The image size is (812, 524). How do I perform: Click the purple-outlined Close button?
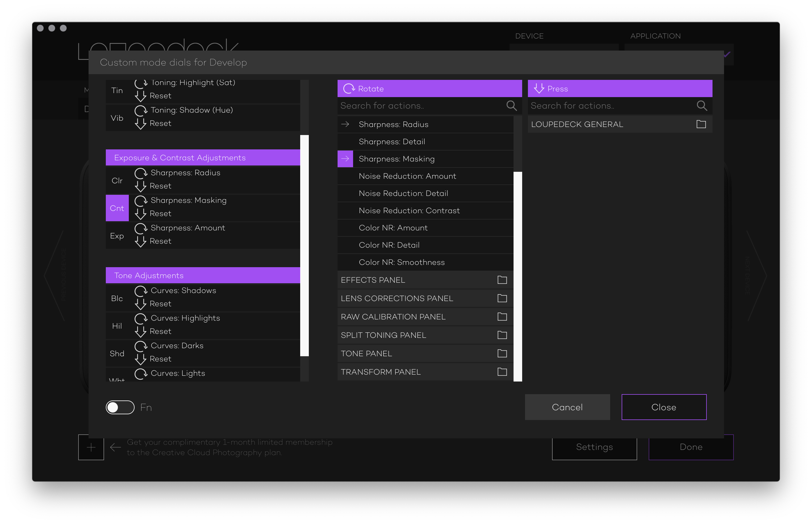click(x=664, y=407)
